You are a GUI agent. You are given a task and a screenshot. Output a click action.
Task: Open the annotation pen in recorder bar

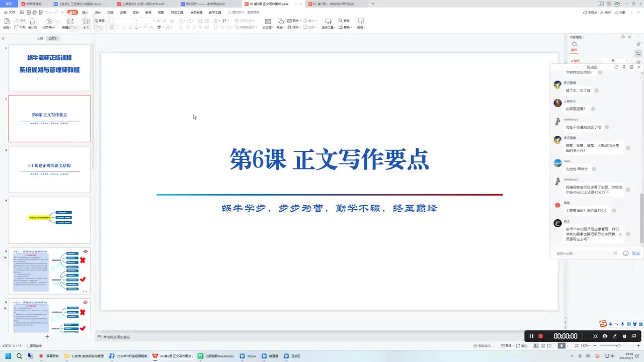pos(614,336)
